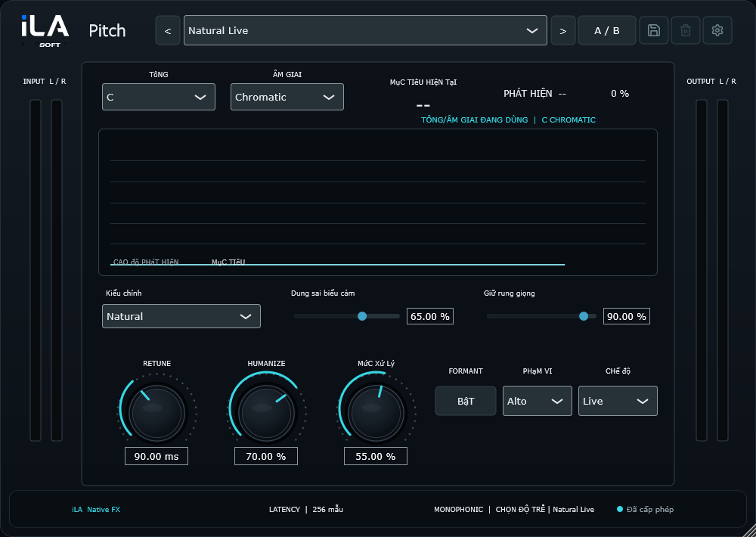Click the iLA Soft logo
Viewport: 756px width, 537px height.
(45, 31)
